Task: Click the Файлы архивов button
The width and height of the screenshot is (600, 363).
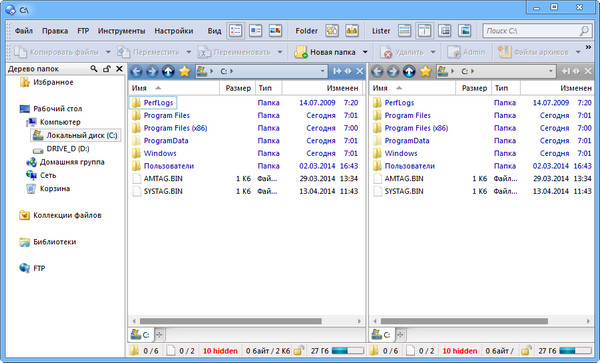Action: click(x=533, y=52)
